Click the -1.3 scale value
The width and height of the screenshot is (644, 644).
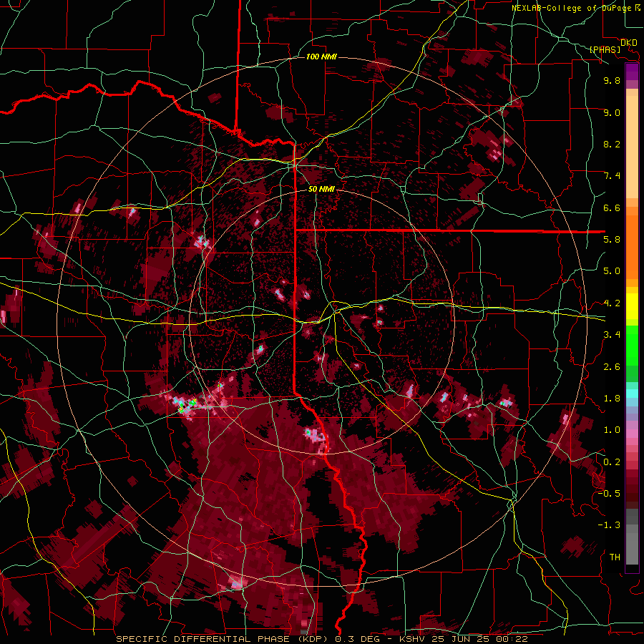click(x=609, y=525)
